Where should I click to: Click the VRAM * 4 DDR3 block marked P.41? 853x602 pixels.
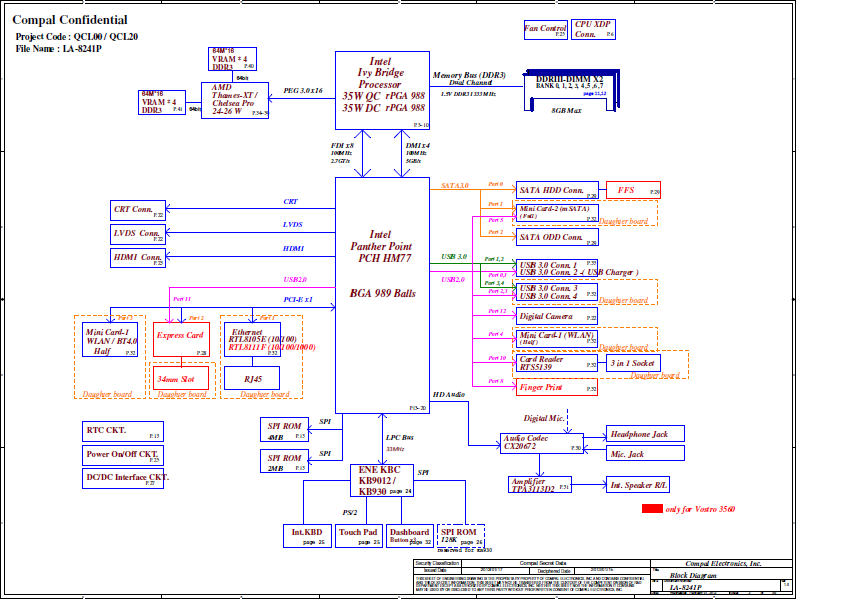click(x=162, y=102)
